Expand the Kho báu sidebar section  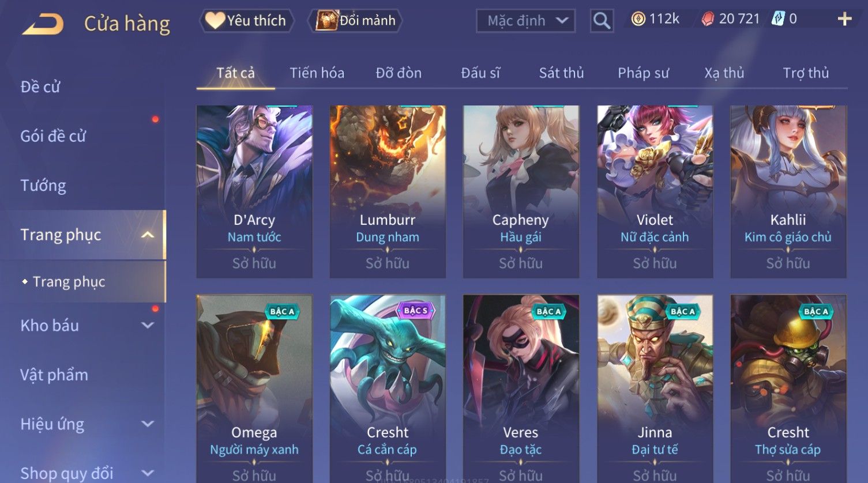coord(148,326)
